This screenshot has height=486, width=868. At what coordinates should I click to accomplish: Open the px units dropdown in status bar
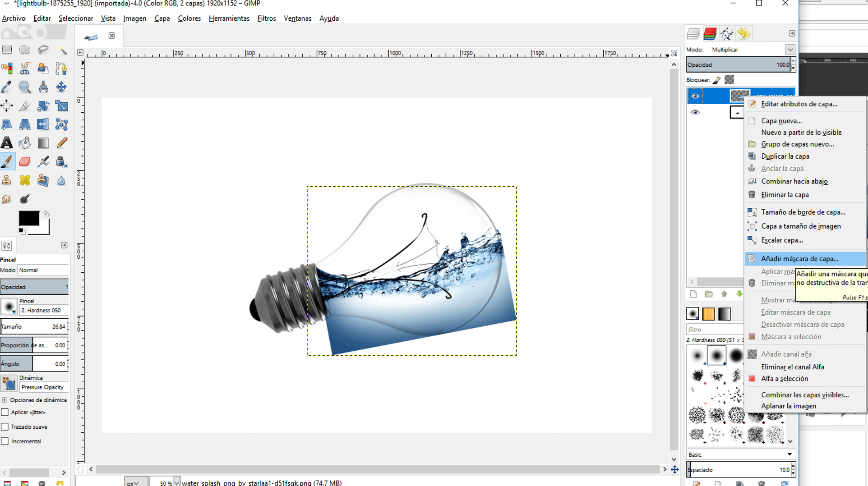coord(136,483)
